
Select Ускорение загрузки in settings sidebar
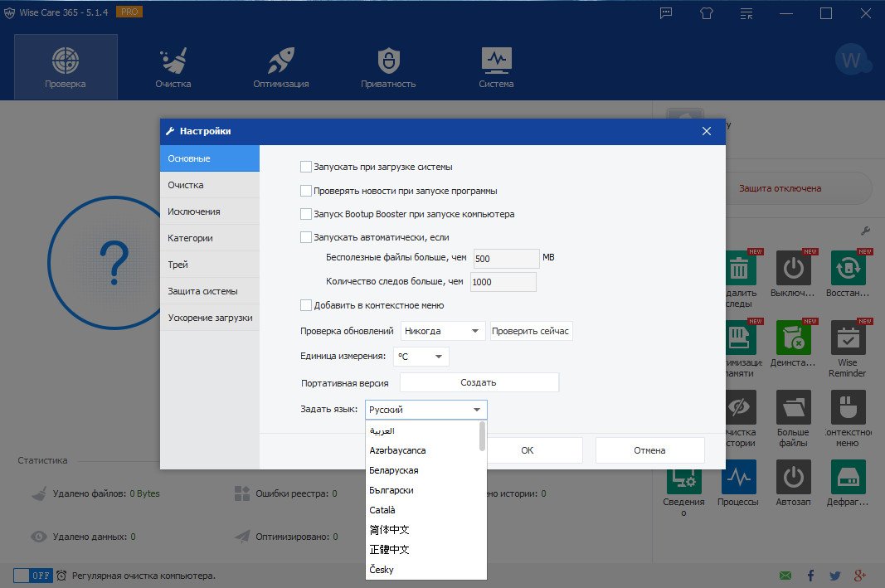click(210, 318)
